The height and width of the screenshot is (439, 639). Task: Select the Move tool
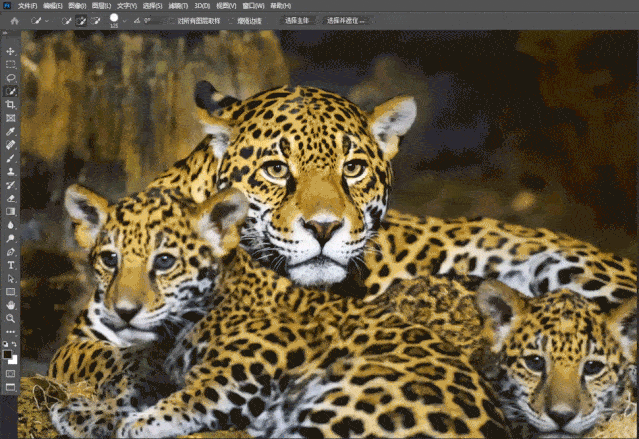[11, 51]
